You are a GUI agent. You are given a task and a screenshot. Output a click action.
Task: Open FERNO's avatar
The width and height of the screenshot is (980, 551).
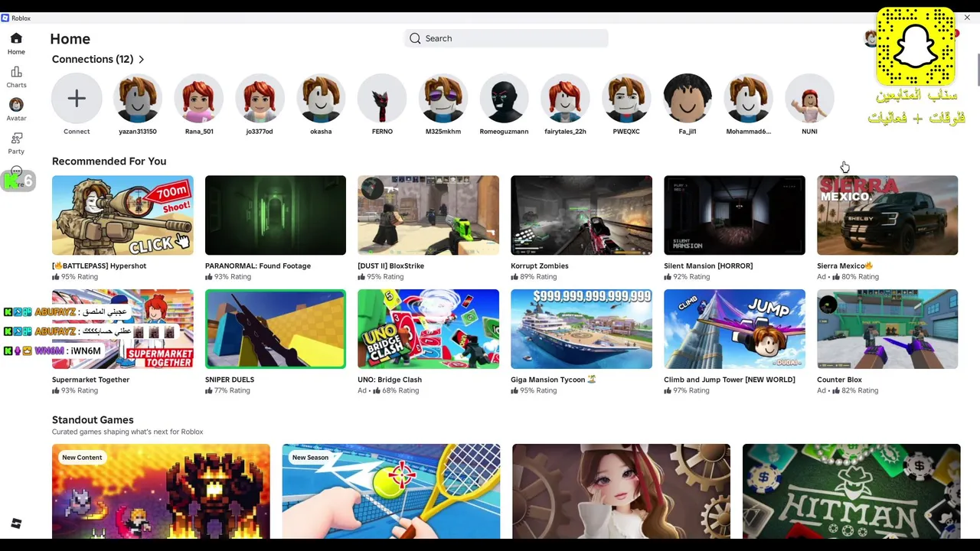coord(382,98)
